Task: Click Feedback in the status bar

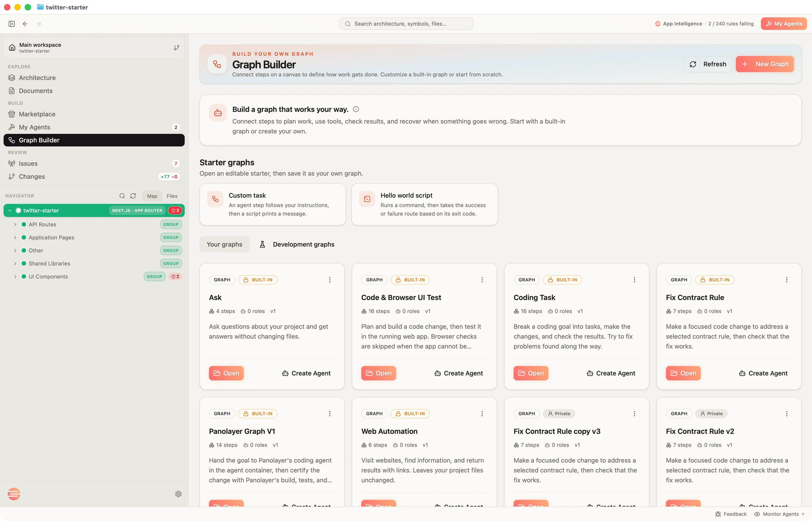Action: (x=731, y=514)
